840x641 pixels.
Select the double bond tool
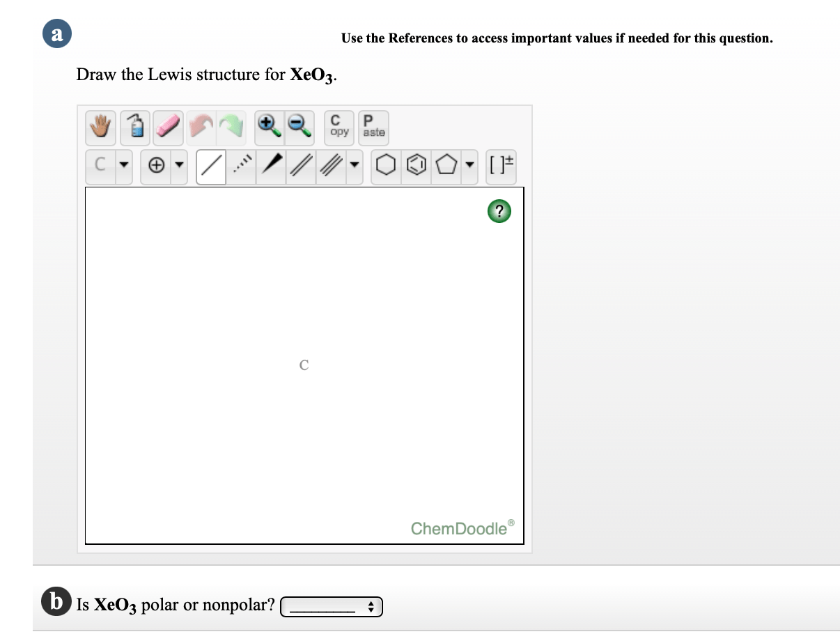(x=301, y=167)
